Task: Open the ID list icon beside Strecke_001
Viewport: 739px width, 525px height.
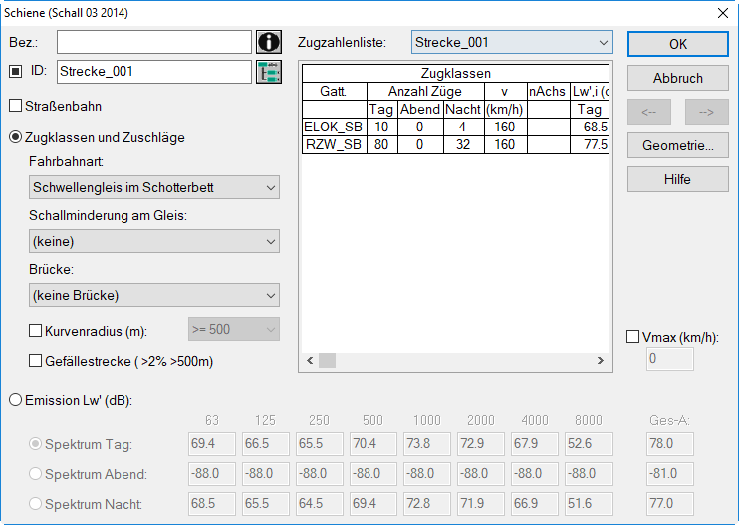Action: pyautogui.click(x=269, y=72)
